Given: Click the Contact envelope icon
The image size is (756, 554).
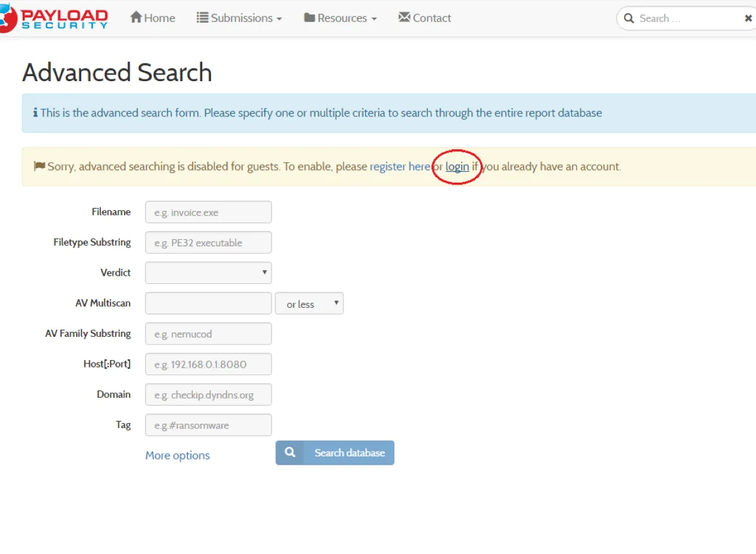Looking at the screenshot, I should [404, 18].
